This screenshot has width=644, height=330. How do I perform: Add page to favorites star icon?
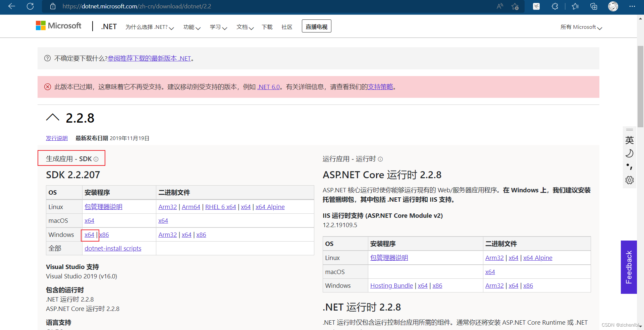(515, 6)
